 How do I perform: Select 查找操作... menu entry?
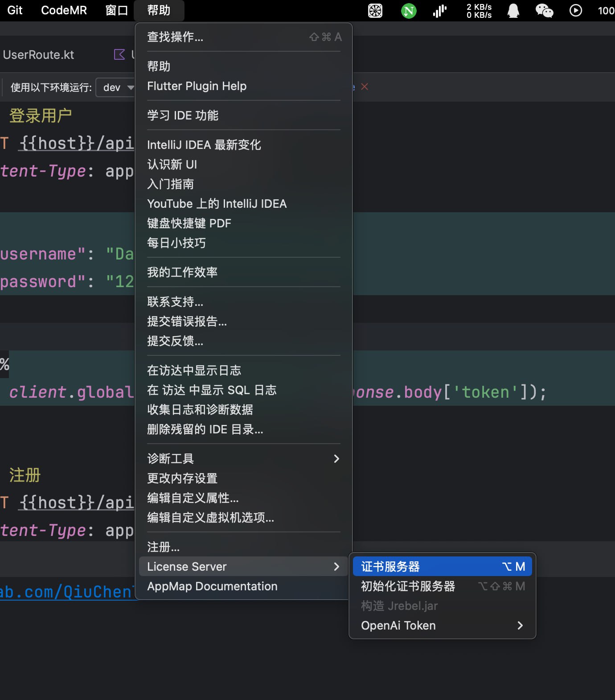coord(244,37)
